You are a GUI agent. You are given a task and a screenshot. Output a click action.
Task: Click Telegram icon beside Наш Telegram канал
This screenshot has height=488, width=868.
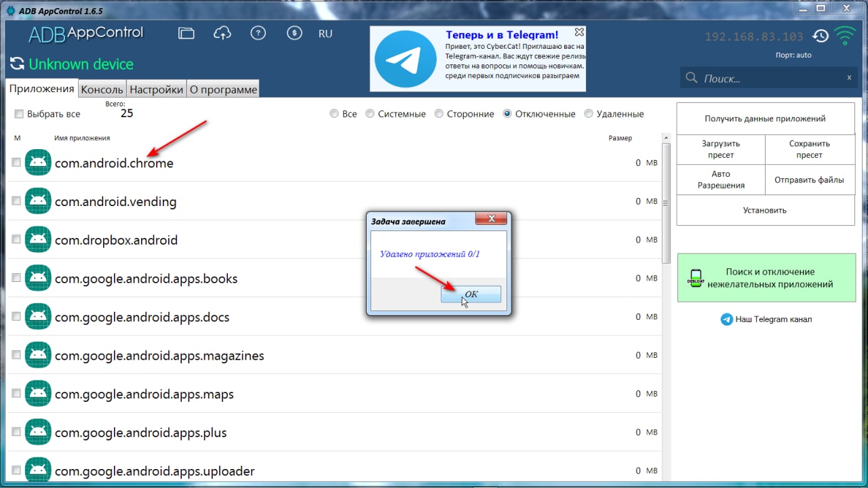pos(726,319)
